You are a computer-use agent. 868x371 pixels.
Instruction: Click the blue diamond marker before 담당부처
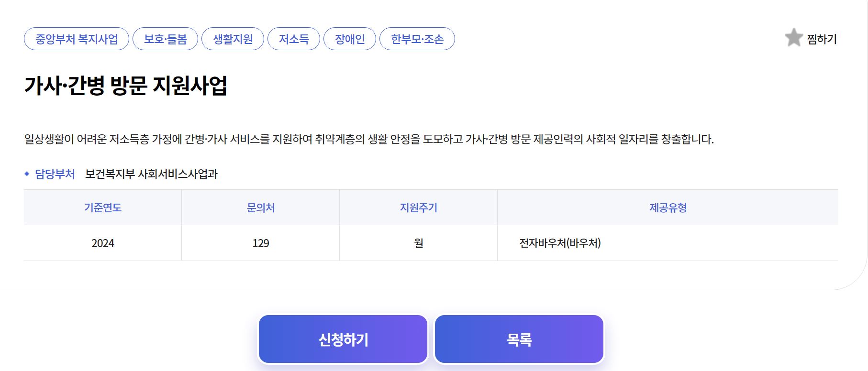pos(27,174)
